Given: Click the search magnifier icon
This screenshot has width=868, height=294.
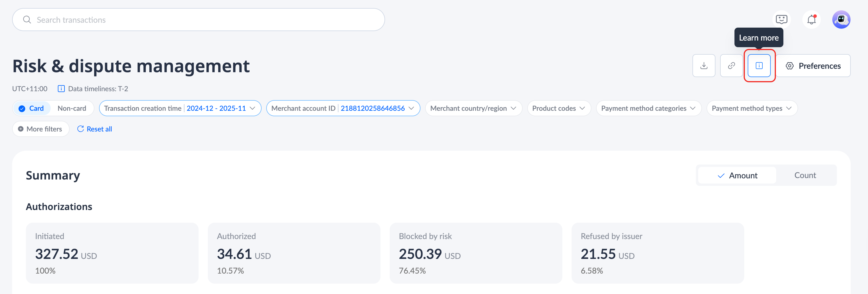Looking at the screenshot, I should coord(27,20).
